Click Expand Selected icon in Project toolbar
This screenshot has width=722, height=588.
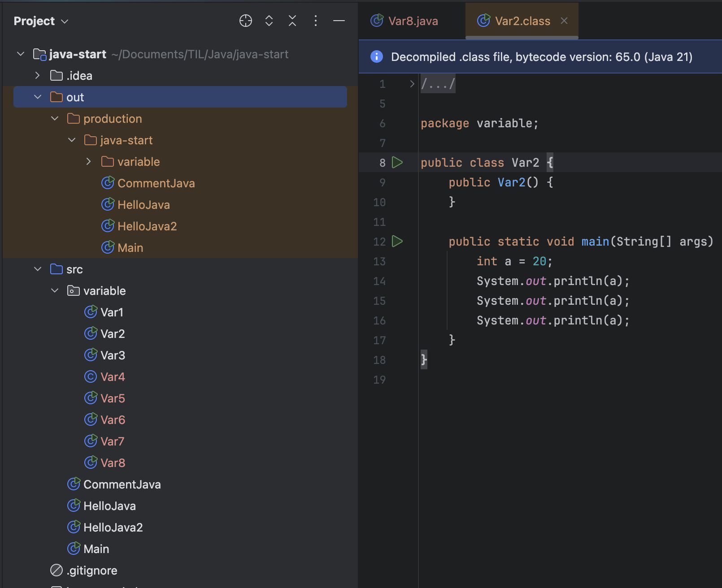tap(269, 21)
